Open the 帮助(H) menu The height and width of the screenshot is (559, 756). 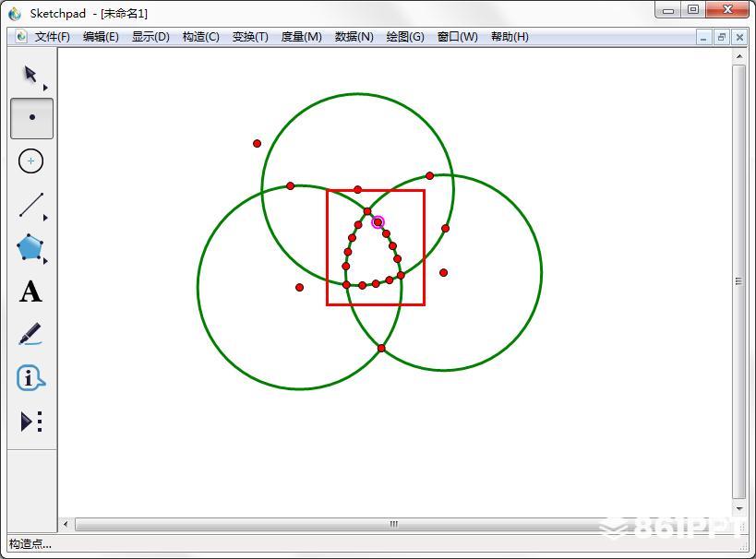pyautogui.click(x=510, y=37)
